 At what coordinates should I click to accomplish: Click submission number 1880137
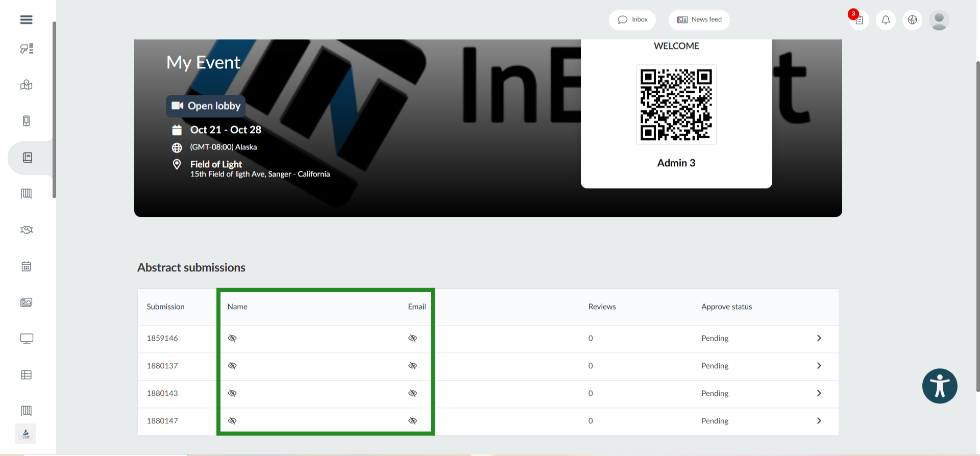point(162,366)
